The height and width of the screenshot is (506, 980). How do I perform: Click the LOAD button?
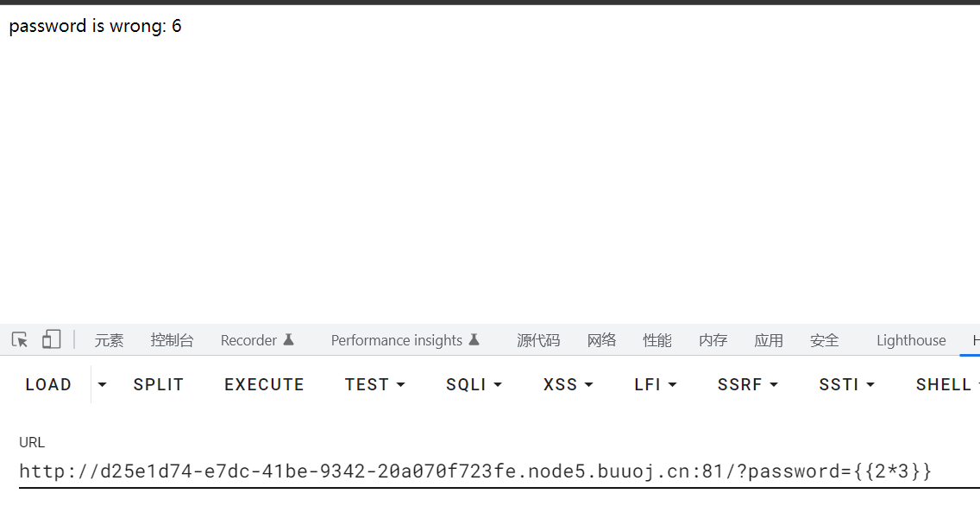pos(48,384)
